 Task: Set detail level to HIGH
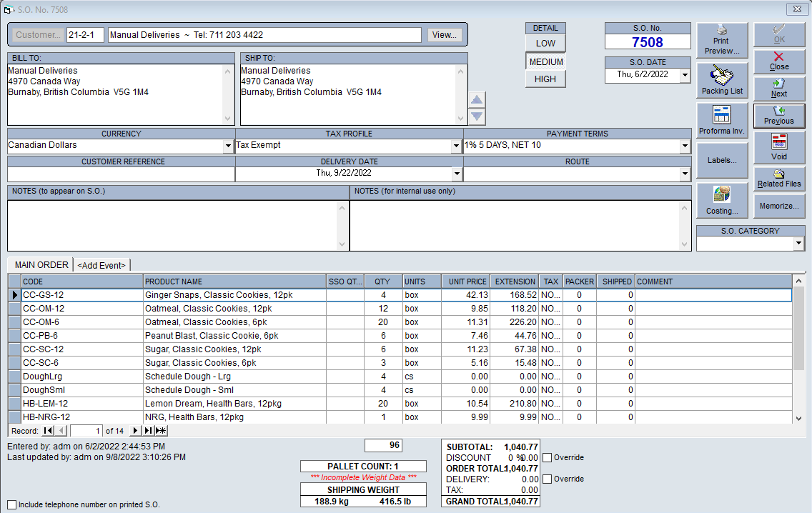pos(545,79)
